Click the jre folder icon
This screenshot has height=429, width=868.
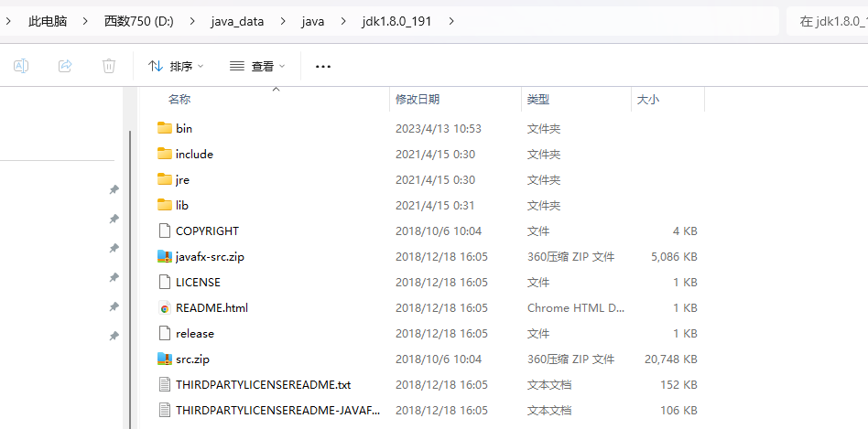click(x=165, y=179)
